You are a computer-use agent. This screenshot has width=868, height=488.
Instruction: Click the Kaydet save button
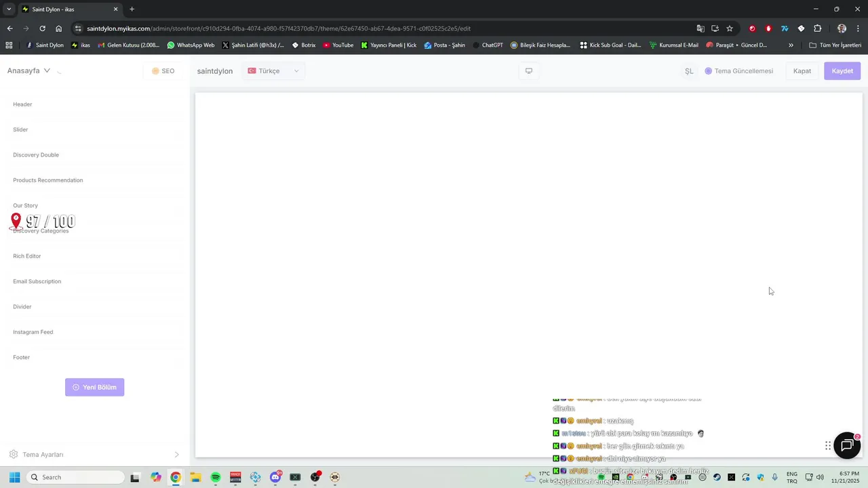(x=842, y=71)
